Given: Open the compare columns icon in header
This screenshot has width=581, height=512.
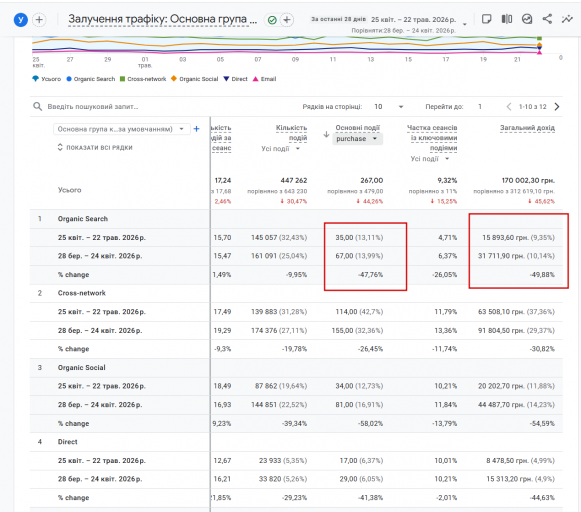Looking at the screenshot, I should (x=507, y=19).
